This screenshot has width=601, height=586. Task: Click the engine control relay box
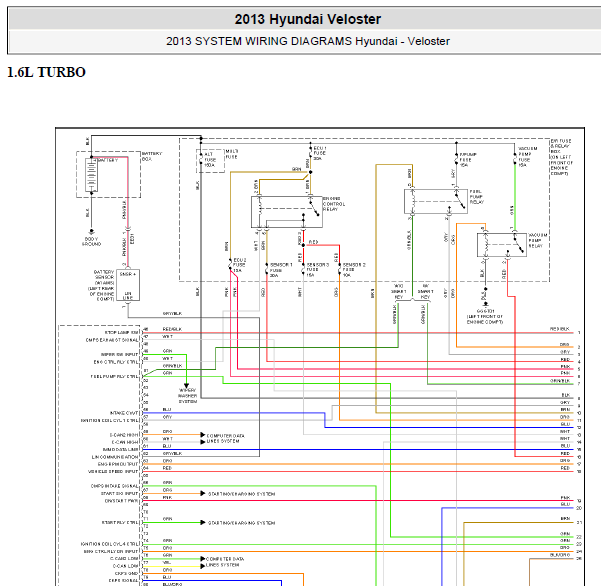tap(286, 212)
